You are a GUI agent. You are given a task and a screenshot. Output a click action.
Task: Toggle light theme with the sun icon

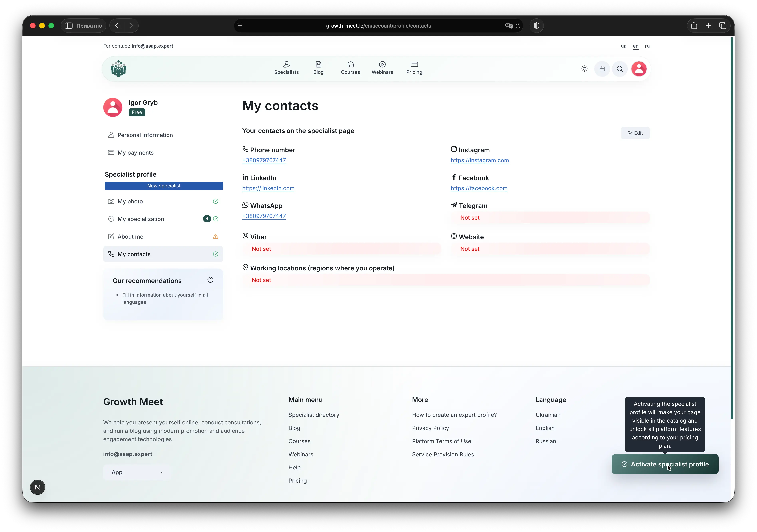(x=584, y=69)
